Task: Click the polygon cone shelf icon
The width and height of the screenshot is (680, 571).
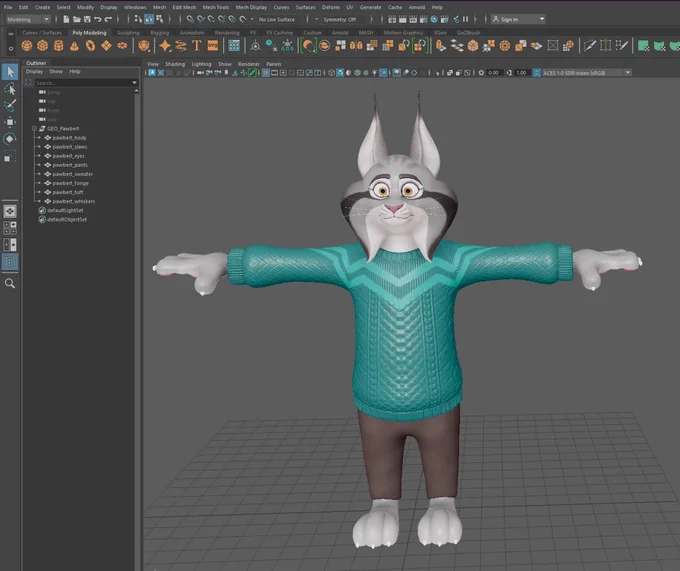Action: click(75, 46)
